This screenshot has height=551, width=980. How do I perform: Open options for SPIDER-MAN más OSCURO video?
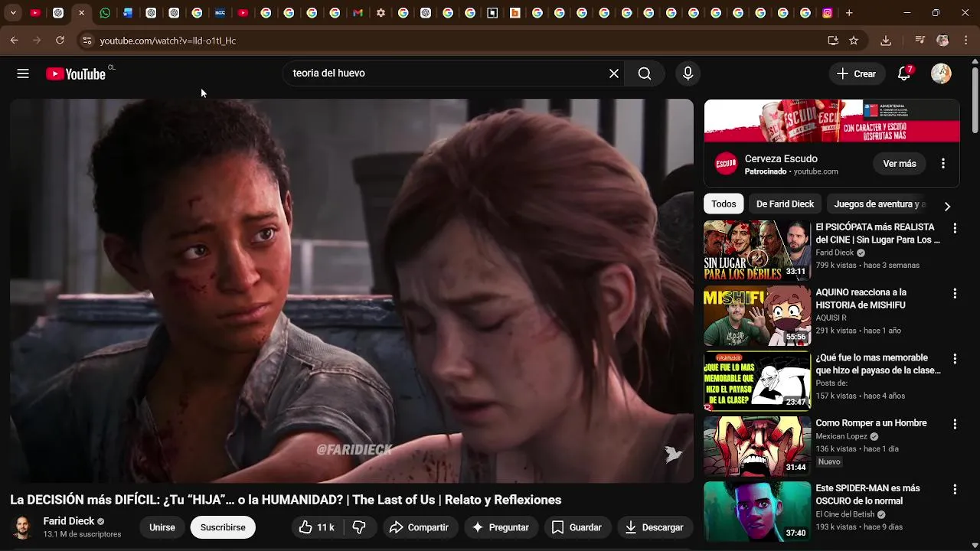click(x=955, y=489)
